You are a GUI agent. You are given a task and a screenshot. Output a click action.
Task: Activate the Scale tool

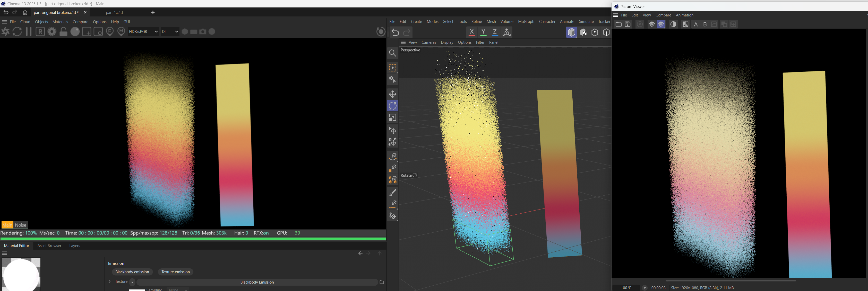click(x=393, y=118)
